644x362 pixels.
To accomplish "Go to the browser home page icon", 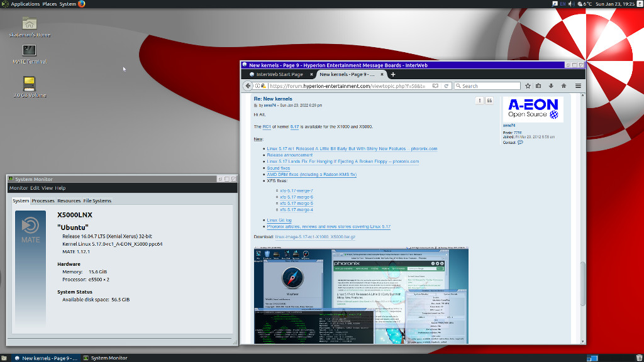I will (564, 85).
